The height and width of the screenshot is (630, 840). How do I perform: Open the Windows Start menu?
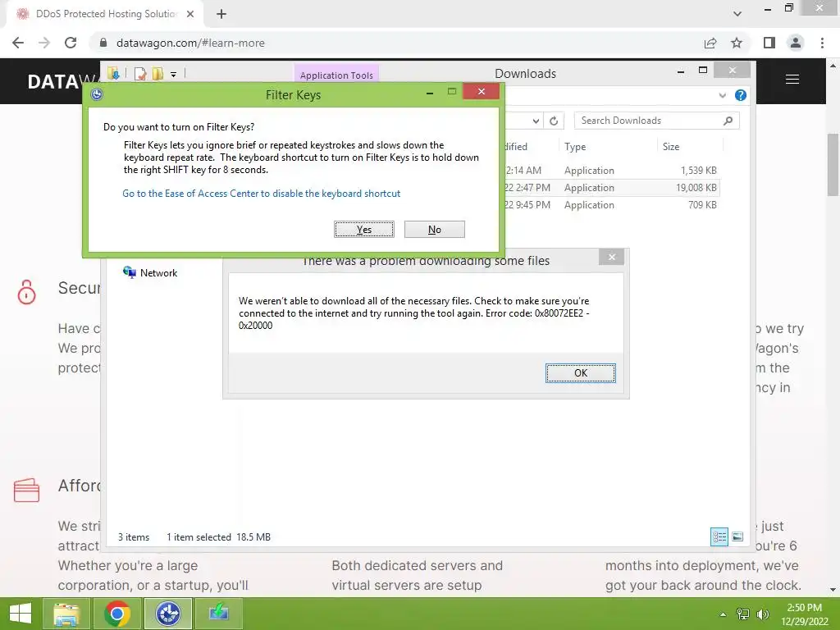point(21,614)
